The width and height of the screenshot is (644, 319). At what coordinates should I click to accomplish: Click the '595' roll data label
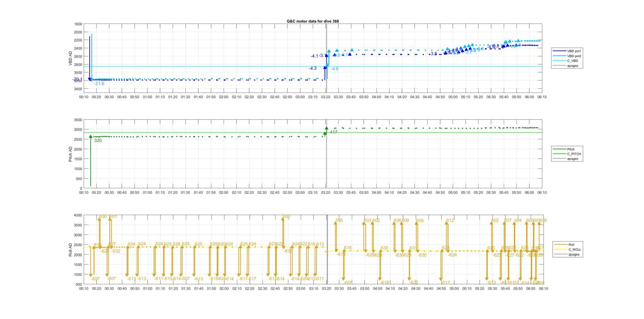coord(339,220)
